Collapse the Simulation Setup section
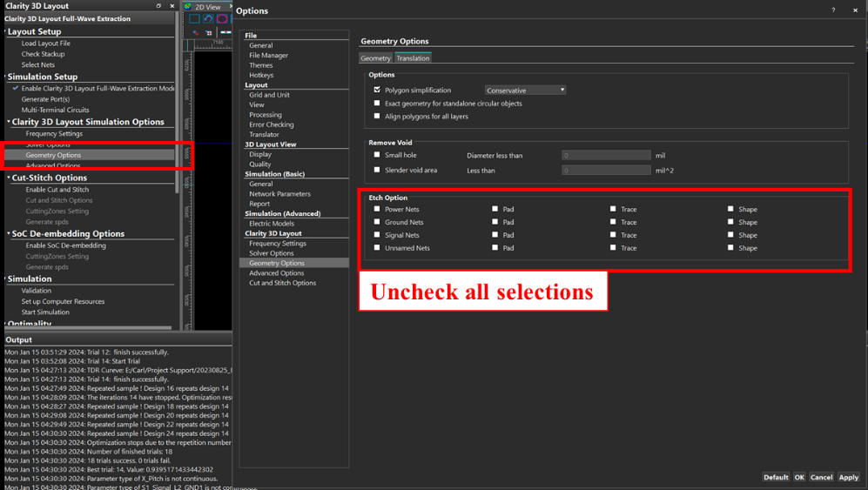 (x=5, y=77)
